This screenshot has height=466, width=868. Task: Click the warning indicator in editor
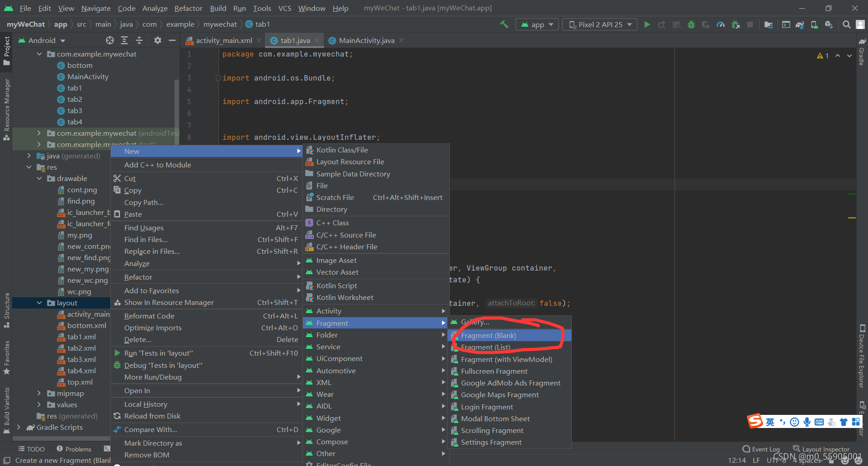pos(823,56)
